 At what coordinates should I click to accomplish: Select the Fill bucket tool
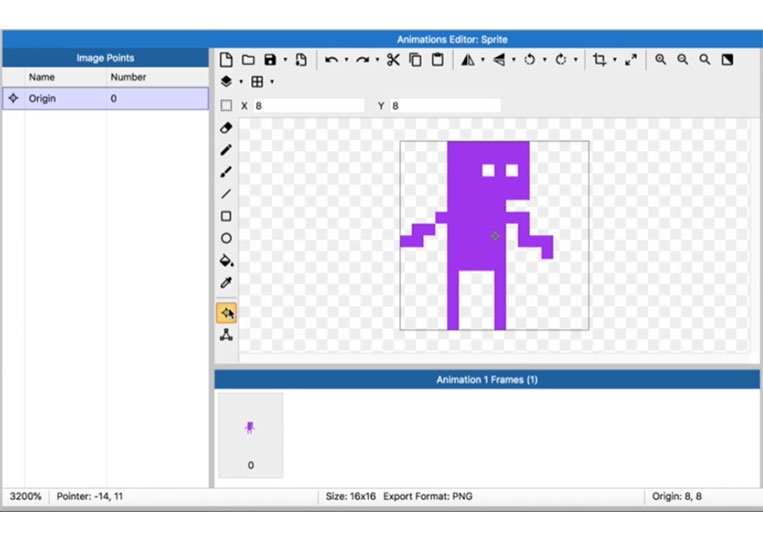226,260
